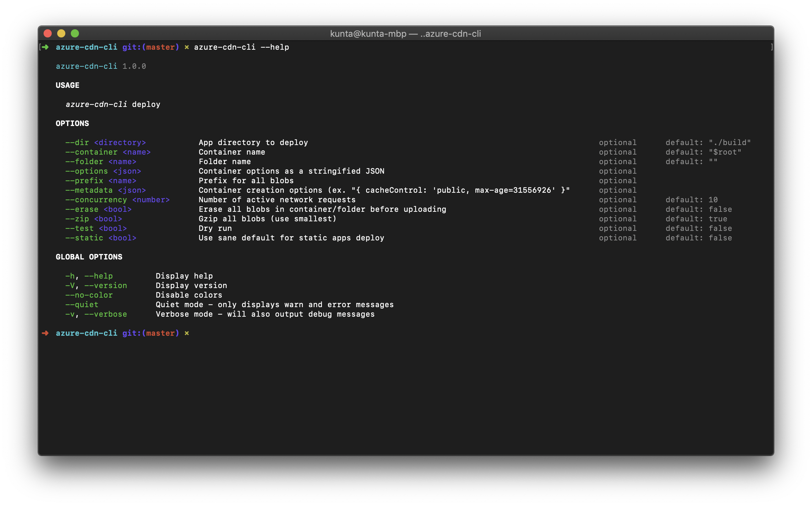
Task: Click the --static <bool> option
Action: (x=101, y=238)
